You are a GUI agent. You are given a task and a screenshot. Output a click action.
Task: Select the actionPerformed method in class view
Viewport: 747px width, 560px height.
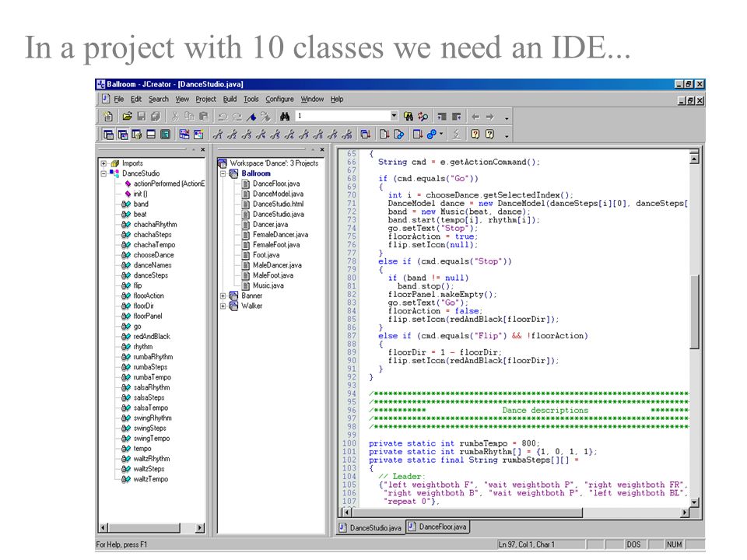(169, 184)
